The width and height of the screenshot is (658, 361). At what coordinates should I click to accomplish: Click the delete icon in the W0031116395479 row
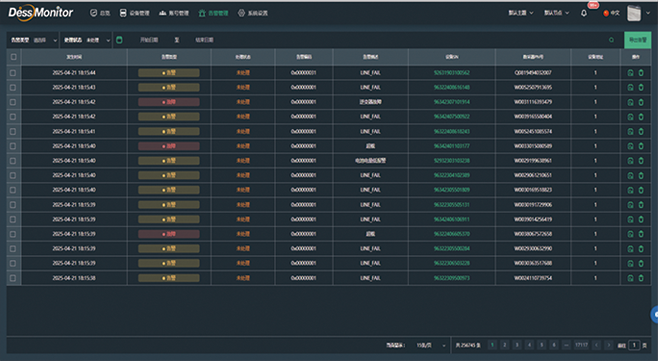pos(641,102)
